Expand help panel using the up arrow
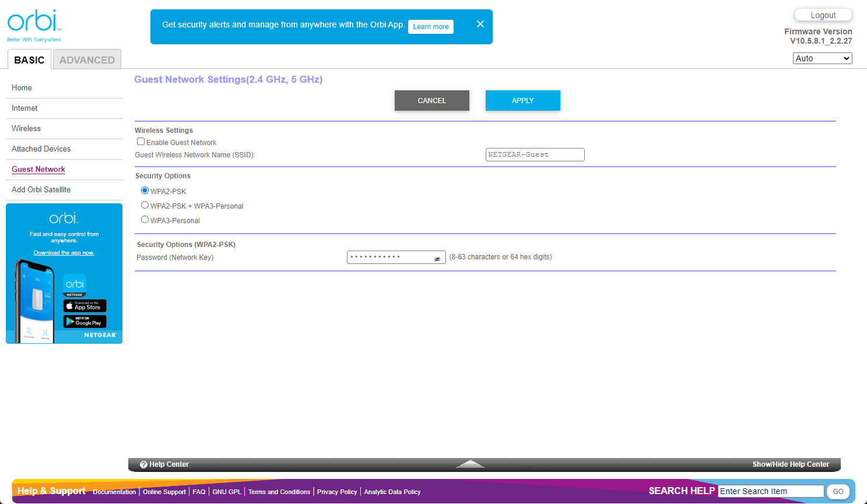The width and height of the screenshot is (867, 504). (x=470, y=464)
